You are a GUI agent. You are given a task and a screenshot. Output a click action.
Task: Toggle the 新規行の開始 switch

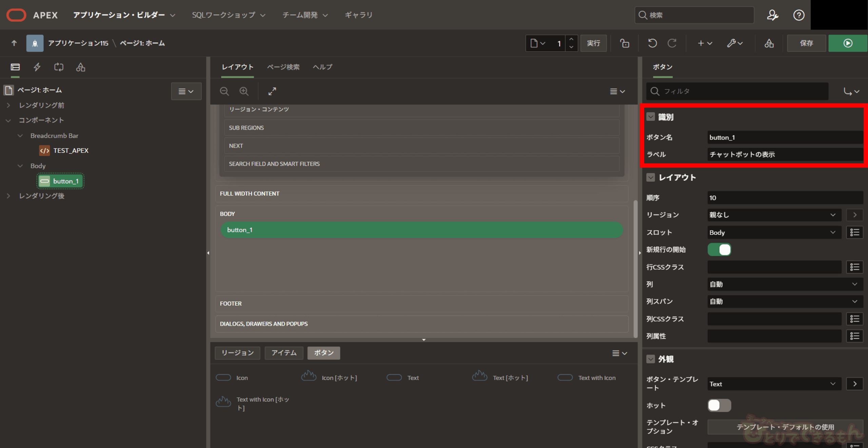(719, 250)
